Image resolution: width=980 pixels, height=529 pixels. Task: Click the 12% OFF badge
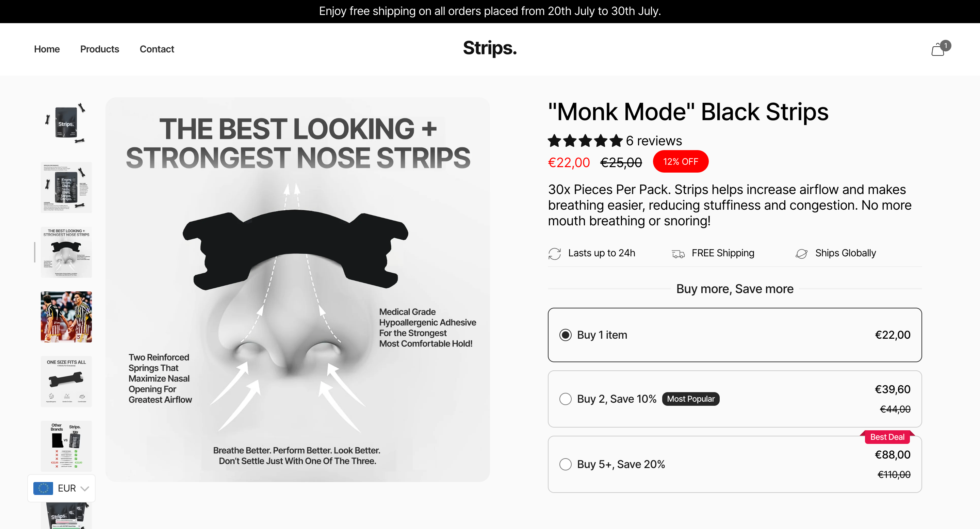(x=680, y=162)
